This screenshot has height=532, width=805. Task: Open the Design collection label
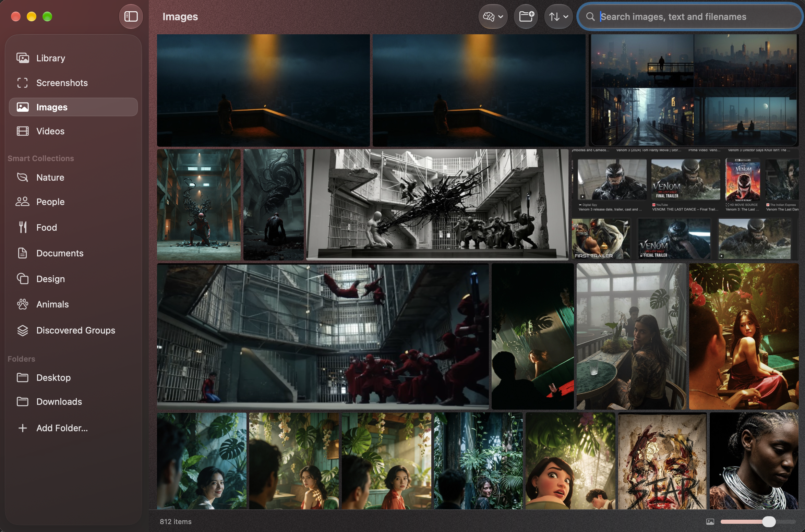(51, 279)
